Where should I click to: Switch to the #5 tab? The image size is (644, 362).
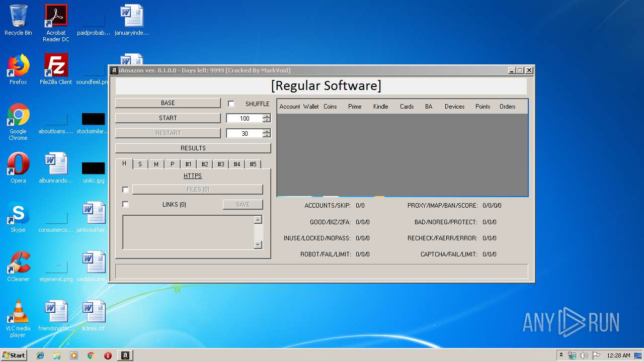[x=253, y=164]
